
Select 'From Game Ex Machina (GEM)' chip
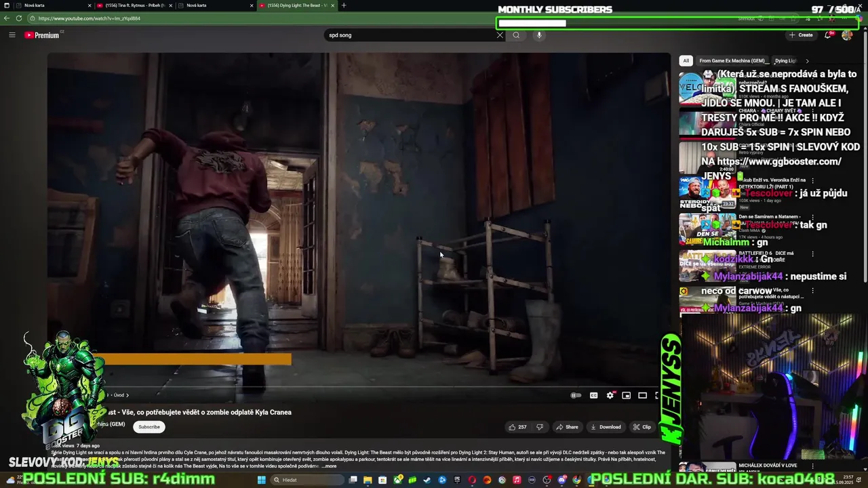(732, 61)
